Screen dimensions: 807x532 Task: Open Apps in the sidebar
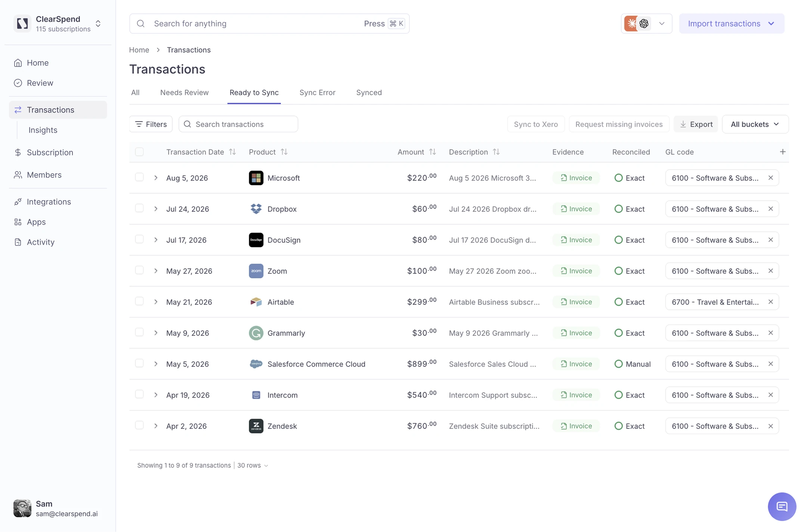tap(36, 222)
